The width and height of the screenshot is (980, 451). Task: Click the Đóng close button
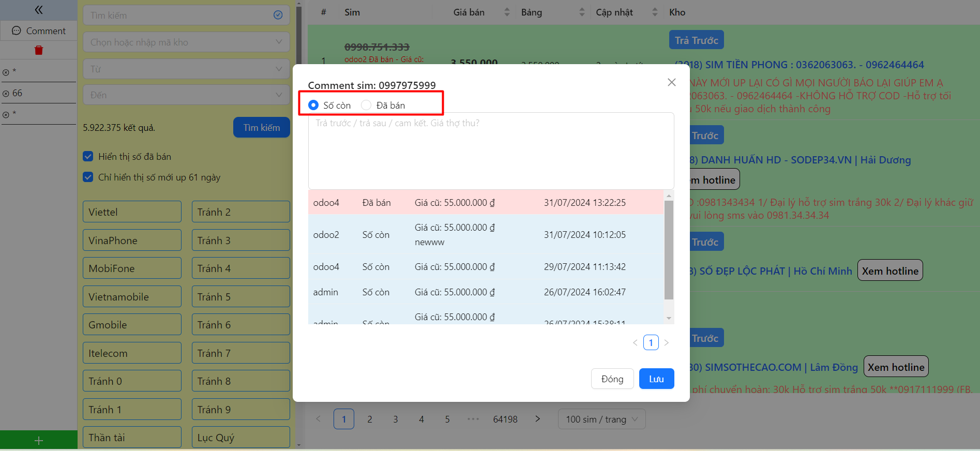coord(612,379)
